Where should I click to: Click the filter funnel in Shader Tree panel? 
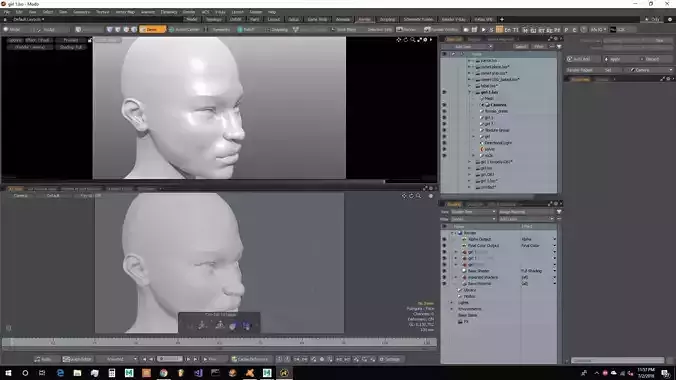click(559, 212)
